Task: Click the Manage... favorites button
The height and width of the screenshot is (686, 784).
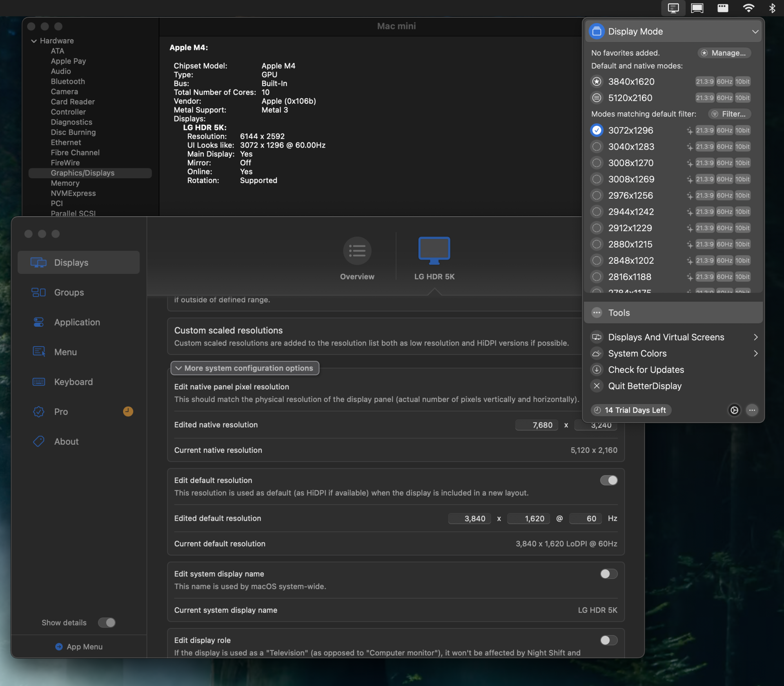Action: (x=724, y=53)
